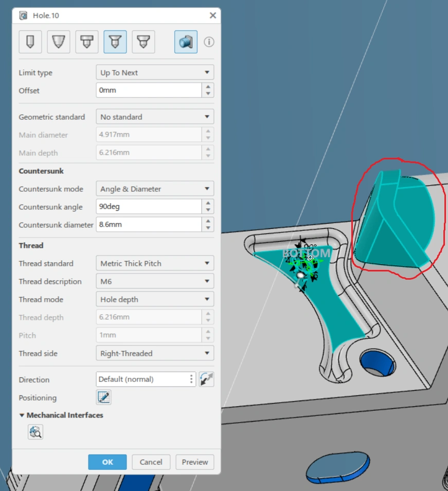This screenshot has width=448, height=491.
Task: Select the countersunk hole type icon
Action: 115,42
